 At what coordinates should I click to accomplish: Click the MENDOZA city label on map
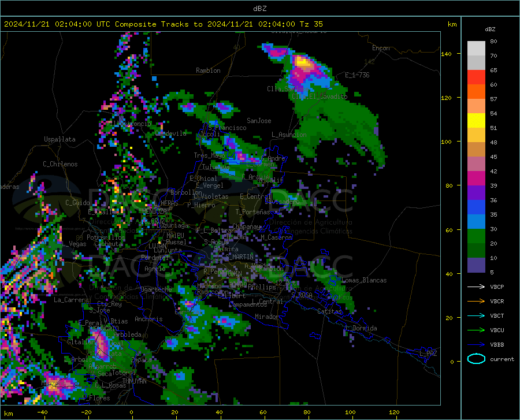pos(154,211)
